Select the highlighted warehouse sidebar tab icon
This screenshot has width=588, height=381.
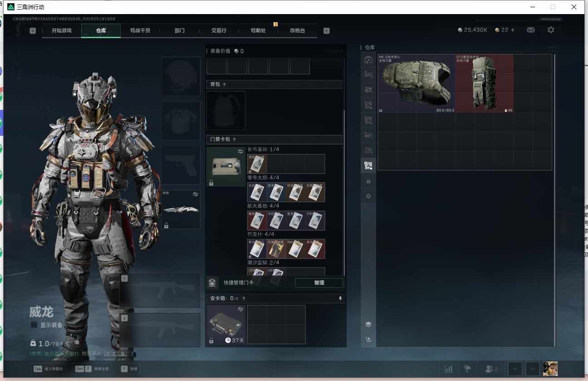tap(368, 166)
